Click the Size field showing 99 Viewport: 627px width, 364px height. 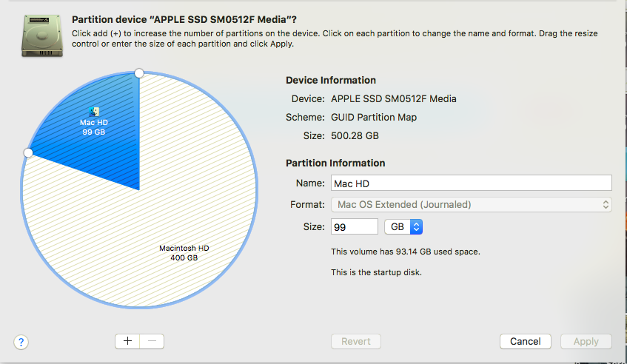pos(355,227)
